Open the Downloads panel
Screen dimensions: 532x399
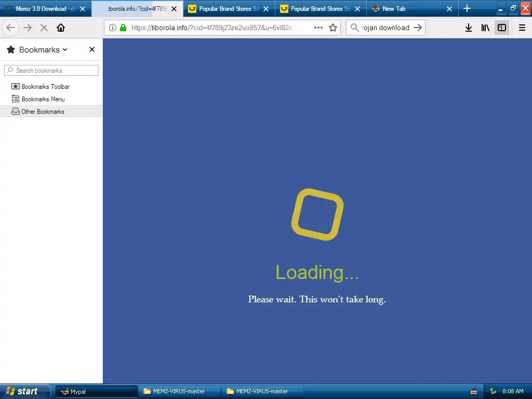[469, 28]
